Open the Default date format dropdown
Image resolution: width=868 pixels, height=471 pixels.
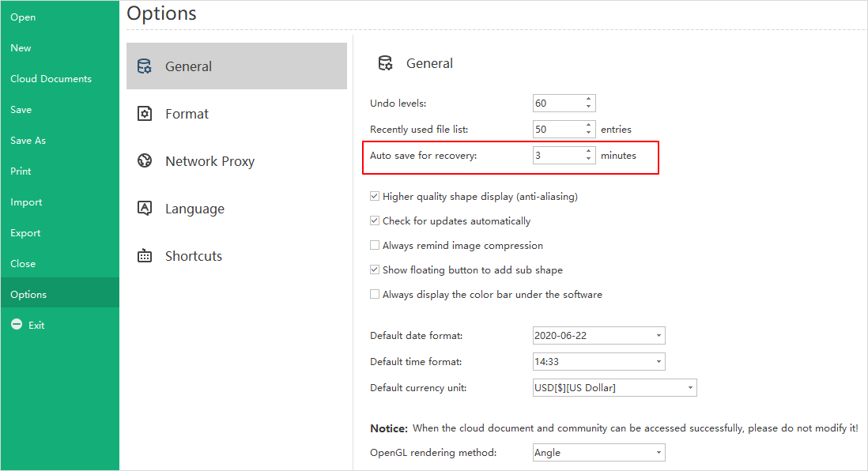[598, 335]
